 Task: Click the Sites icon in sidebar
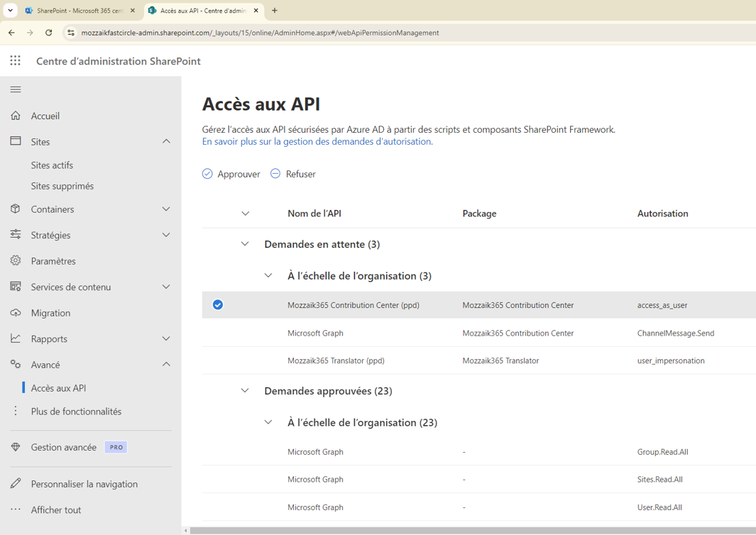pos(16,141)
